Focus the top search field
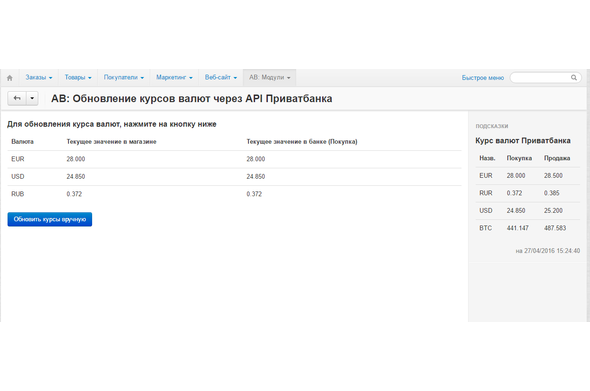590x391 pixels. click(546, 78)
